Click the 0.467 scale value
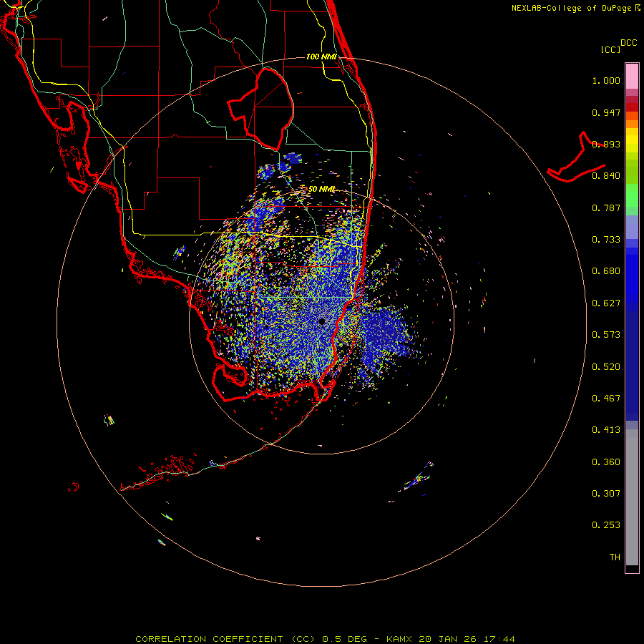 tap(606, 399)
